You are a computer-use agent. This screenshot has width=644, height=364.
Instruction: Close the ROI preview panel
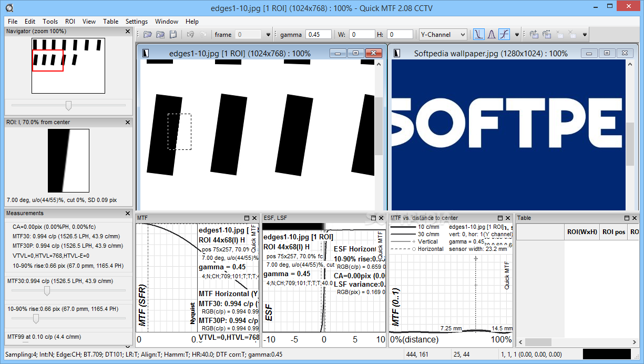(128, 122)
